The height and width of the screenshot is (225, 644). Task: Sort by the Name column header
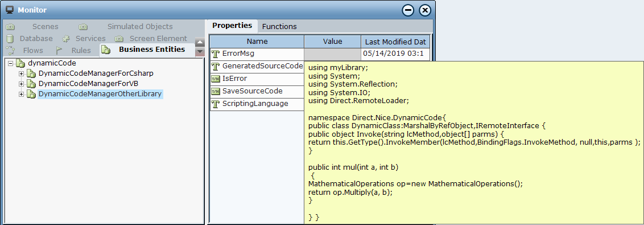pyautogui.click(x=257, y=42)
